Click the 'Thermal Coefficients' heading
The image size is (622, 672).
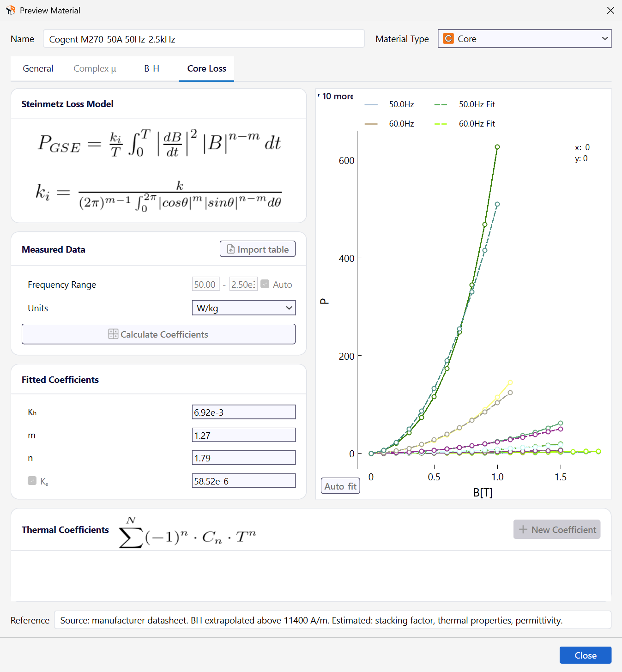pyautogui.click(x=65, y=530)
